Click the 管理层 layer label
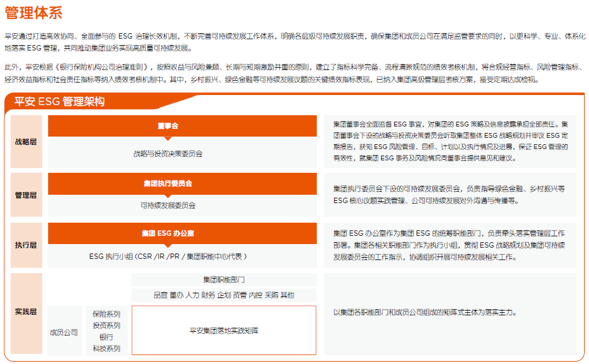 (x=26, y=195)
